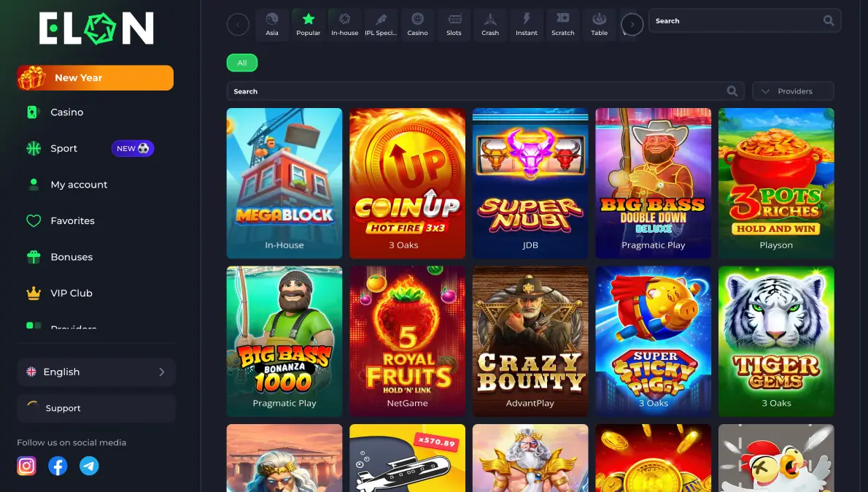Open VIP Club in the sidebar
Viewport: 868px width, 492px height.
71,293
